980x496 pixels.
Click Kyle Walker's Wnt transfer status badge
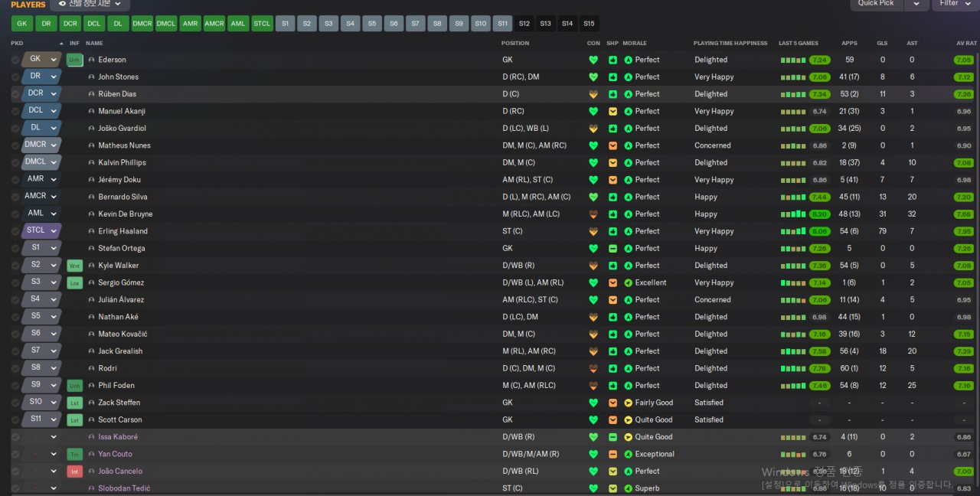point(74,266)
